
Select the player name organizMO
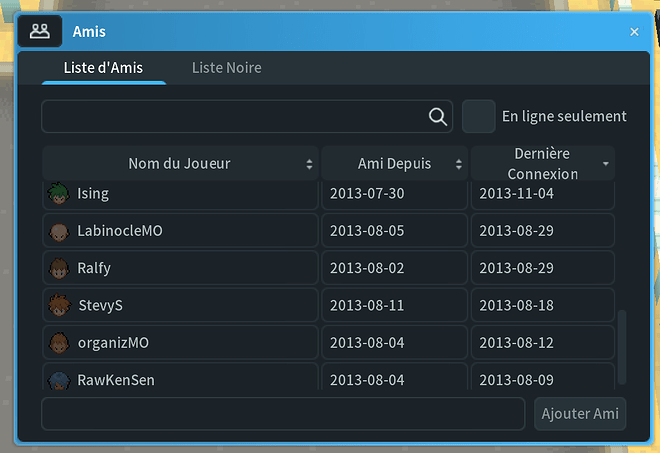pyautogui.click(x=113, y=343)
